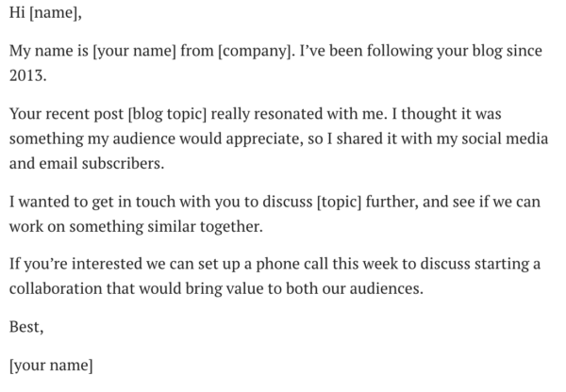Viewport: 566px width, 392px height.
Task: Click the [blog topic] placeholder
Action: tap(167, 114)
